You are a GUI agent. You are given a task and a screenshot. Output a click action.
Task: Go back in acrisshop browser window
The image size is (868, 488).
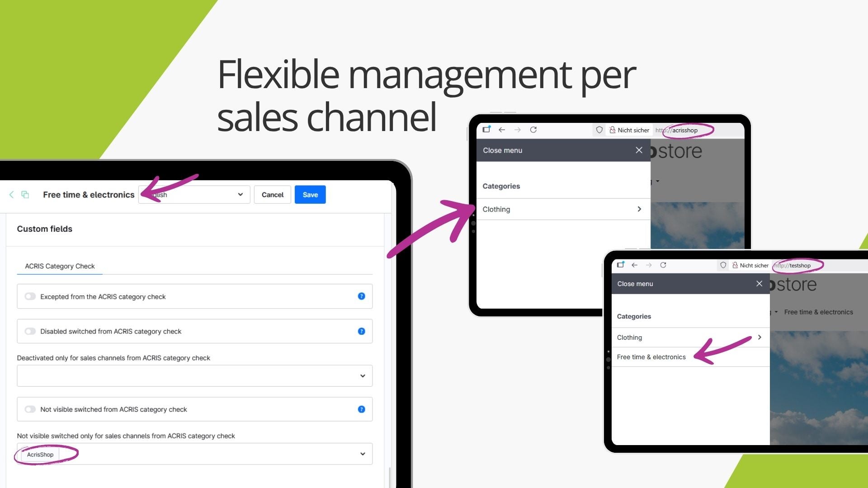pos(502,130)
